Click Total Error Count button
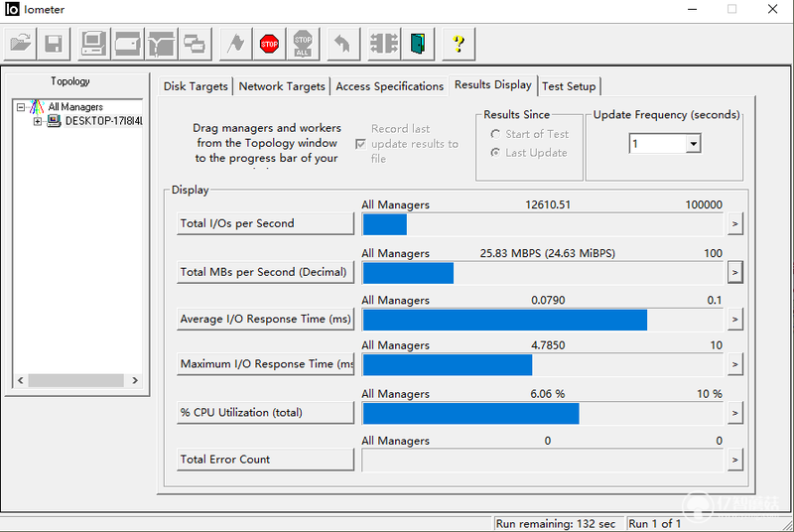The image size is (794, 532). [x=265, y=460]
